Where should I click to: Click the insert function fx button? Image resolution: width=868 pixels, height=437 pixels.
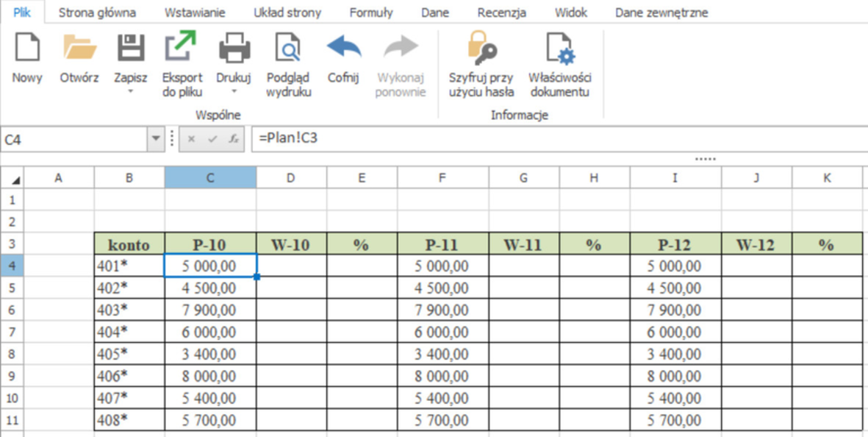pyautogui.click(x=233, y=138)
